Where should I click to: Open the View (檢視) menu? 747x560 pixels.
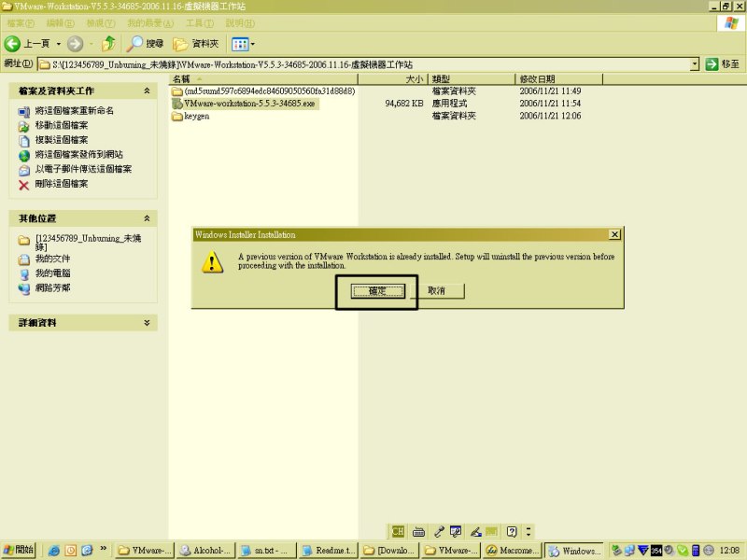(101, 23)
